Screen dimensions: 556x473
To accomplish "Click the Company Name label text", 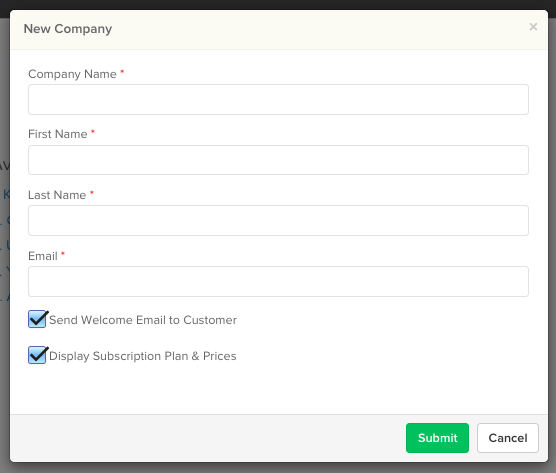I will tap(72, 74).
